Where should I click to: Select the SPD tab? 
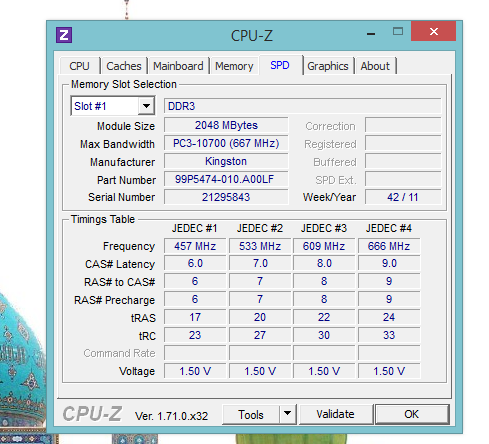280,65
